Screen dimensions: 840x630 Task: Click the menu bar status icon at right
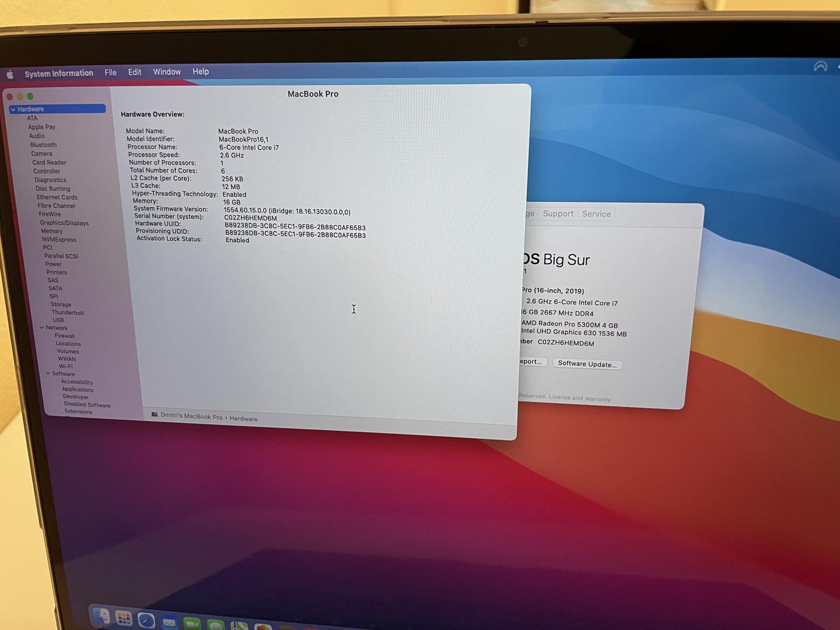click(x=821, y=66)
